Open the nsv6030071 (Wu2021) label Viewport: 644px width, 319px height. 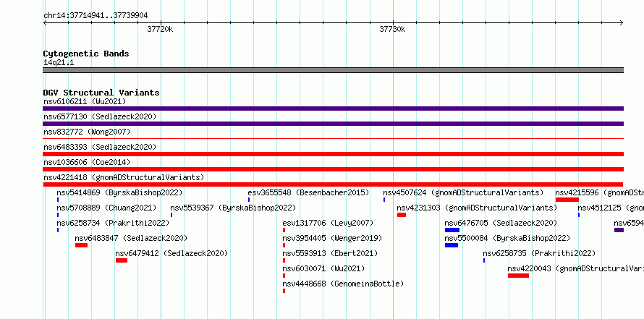click(x=323, y=268)
